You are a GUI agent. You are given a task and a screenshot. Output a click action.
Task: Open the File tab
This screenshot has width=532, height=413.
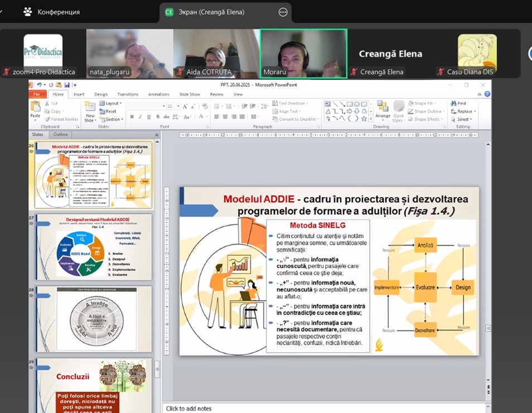point(37,94)
